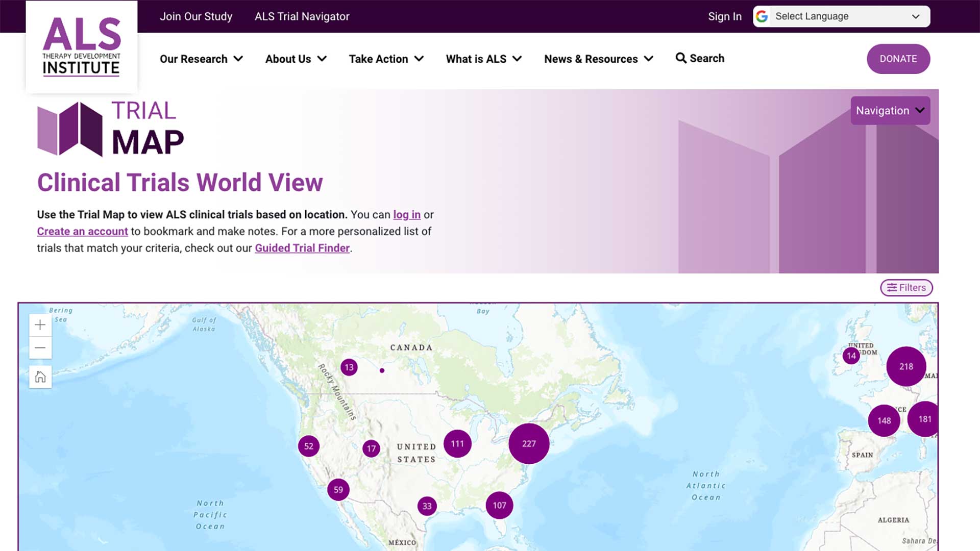Image resolution: width=980 pixels, height=551 pixels.
Task: Reset map with the home icon
Action: coord(40,377)
